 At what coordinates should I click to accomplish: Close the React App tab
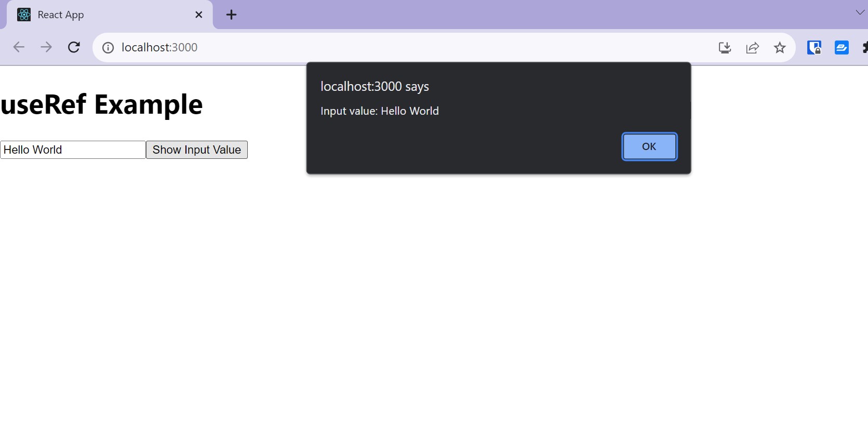(198, 15)
